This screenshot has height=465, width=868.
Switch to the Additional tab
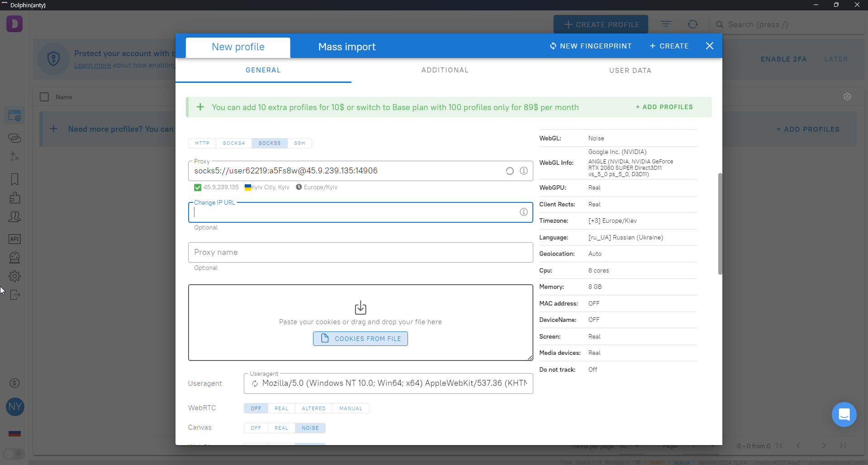point(445,70)
